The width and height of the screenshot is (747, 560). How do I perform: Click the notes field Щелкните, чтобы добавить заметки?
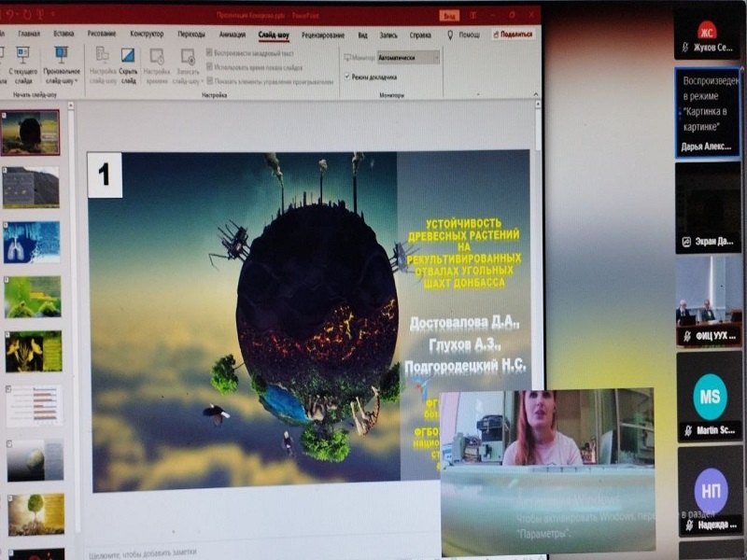[x=143, y=553]
